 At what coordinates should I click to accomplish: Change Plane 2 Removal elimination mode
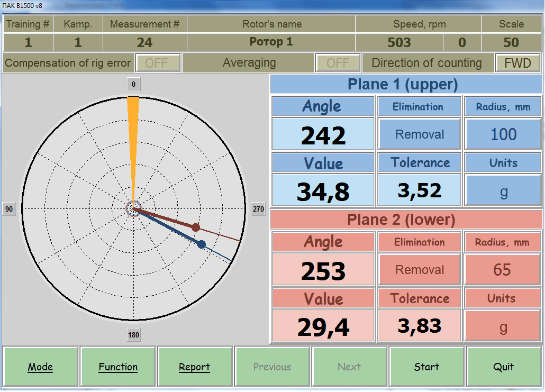coord(420,270)
